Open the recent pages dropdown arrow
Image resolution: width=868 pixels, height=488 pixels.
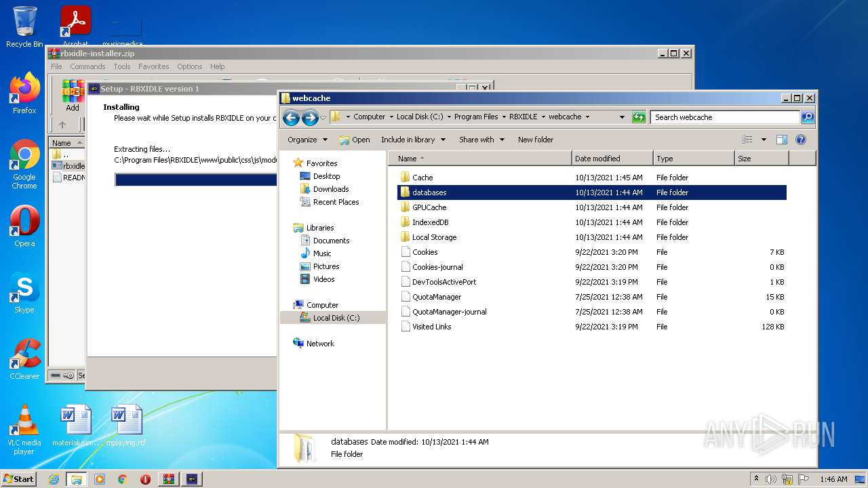(x=323, y=117)
